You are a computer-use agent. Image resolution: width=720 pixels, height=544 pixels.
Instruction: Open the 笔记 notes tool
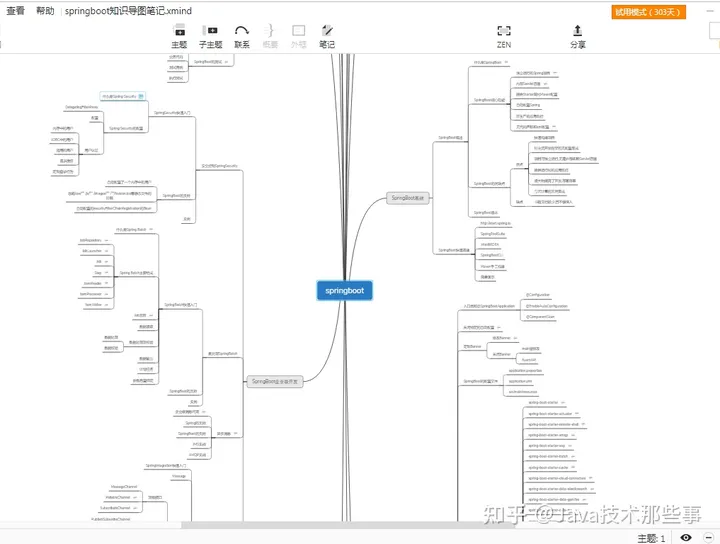coord(327,36)
